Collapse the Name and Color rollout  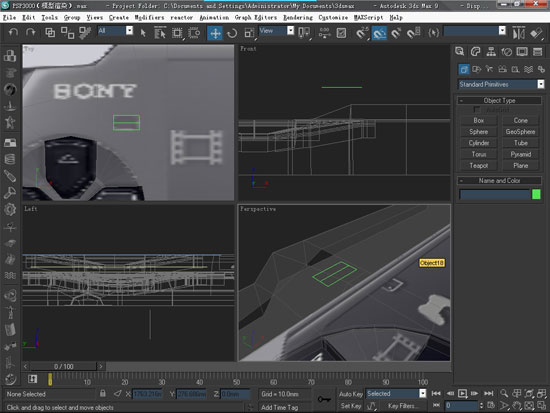click(499, 181)
